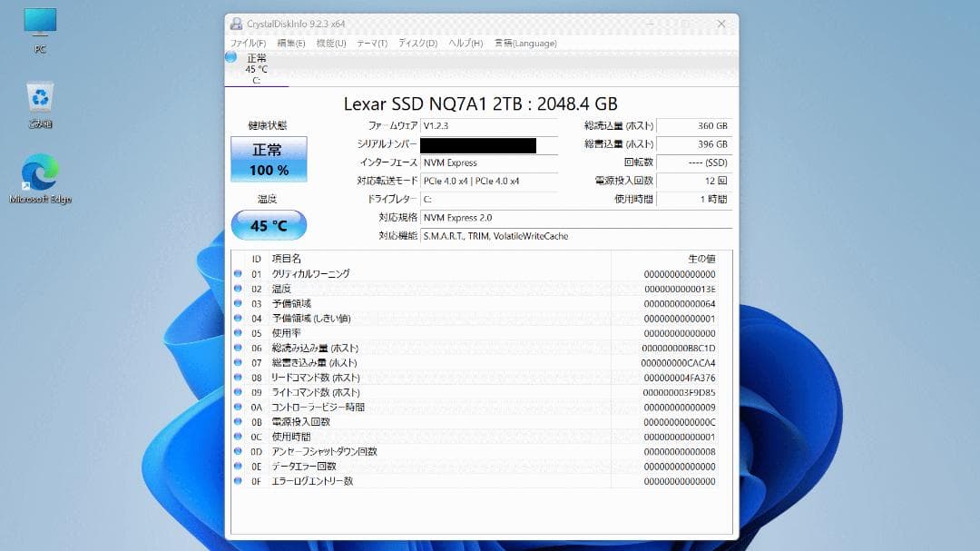Open the 言語(Language) menu
Viewport: 980px width, 551px height.
pyautogui.click(x=526, y=43)
